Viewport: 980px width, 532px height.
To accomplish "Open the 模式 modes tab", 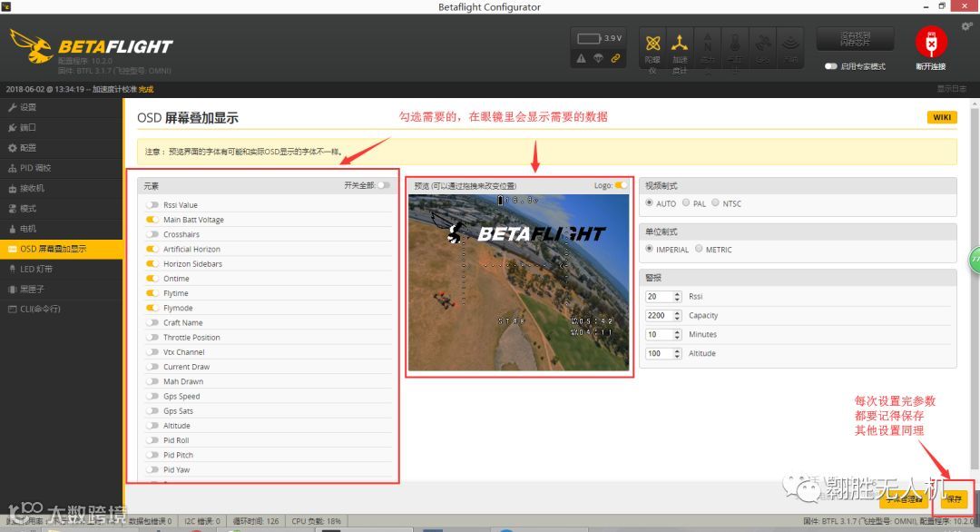I will pyautogui.click(x=62, y=209).
